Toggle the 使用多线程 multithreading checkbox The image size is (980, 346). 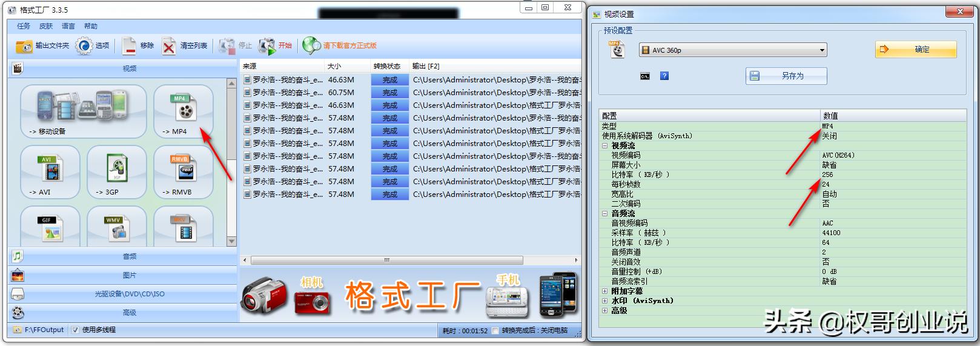tap(75, 330)
